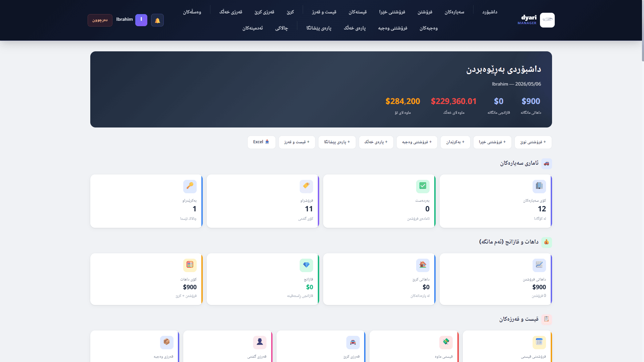Click the داشبۆردی بەڕێوەبردن heading
The height and width of the screenshot is (362, 644).
[503, 69]
